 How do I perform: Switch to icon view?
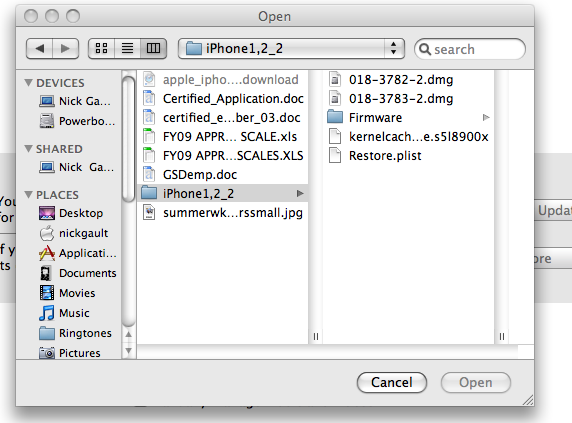(x=101, y=48)
